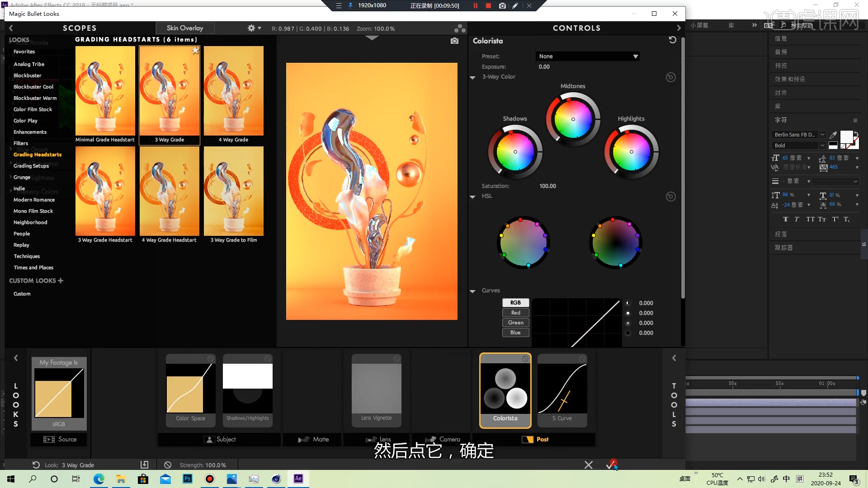Switch to the Lens stage tab
The width and height of the screenshot is (868, 488).
[x=378, y=439]
